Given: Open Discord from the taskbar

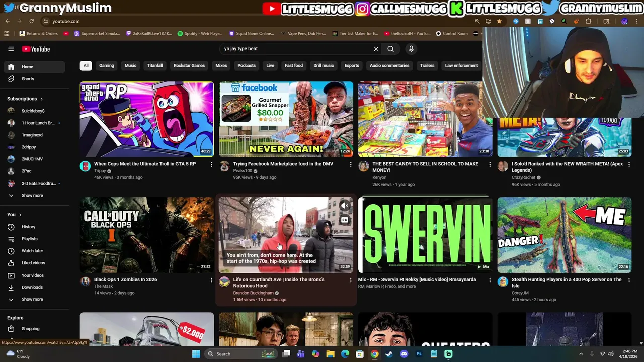Looking at the screenshot, I should click(404, 354).
